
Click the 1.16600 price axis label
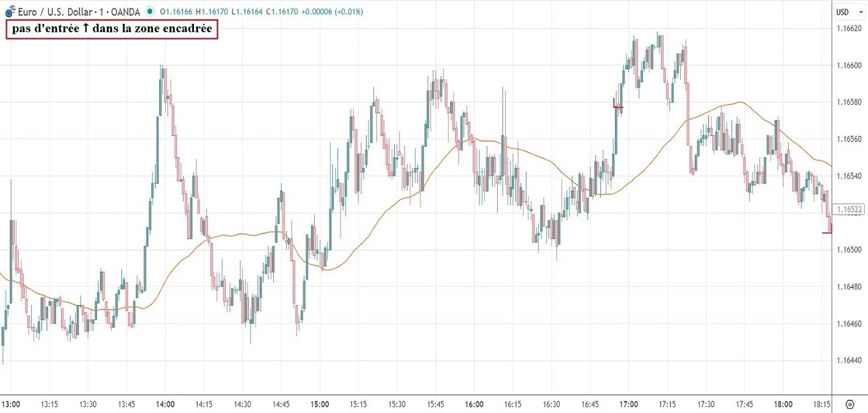click(849, 65)
